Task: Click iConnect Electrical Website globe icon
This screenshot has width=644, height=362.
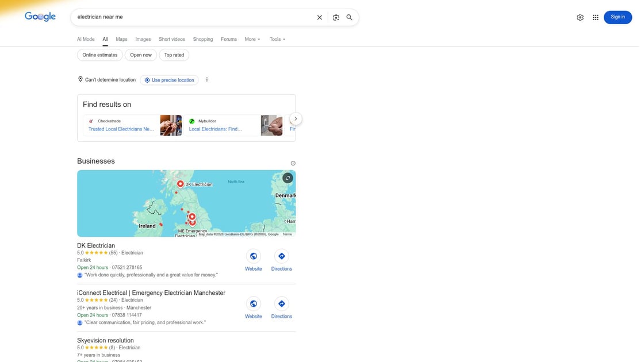Action: [x=254, y=304]
